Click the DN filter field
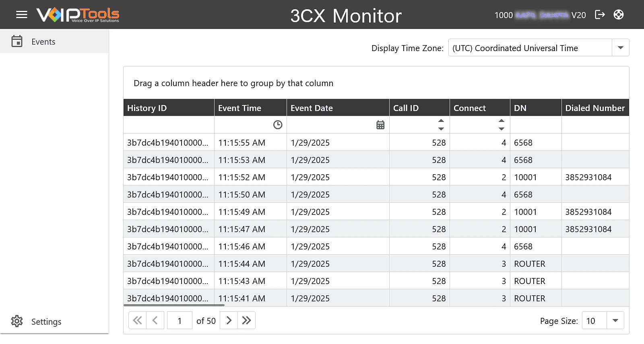 coord(536,125)
